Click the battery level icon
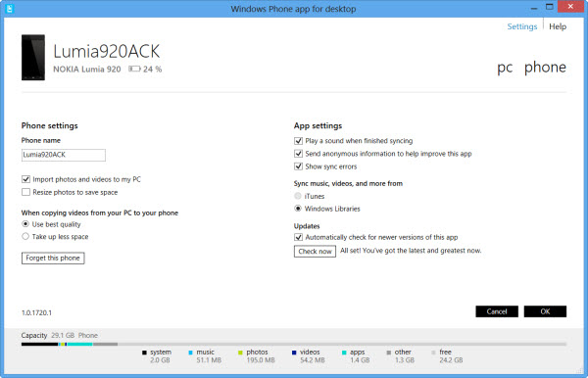This screenshot has height=378, width=588. coord(134,69)
